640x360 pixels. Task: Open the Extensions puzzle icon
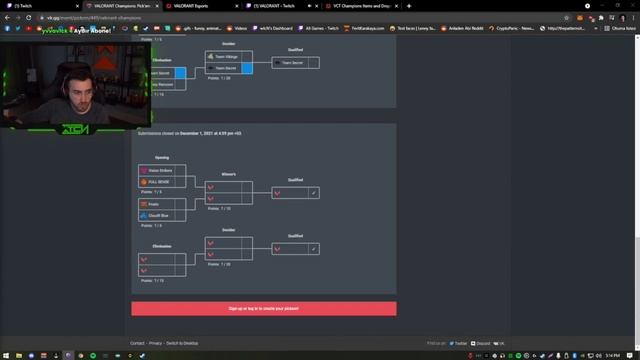point(601,18)
